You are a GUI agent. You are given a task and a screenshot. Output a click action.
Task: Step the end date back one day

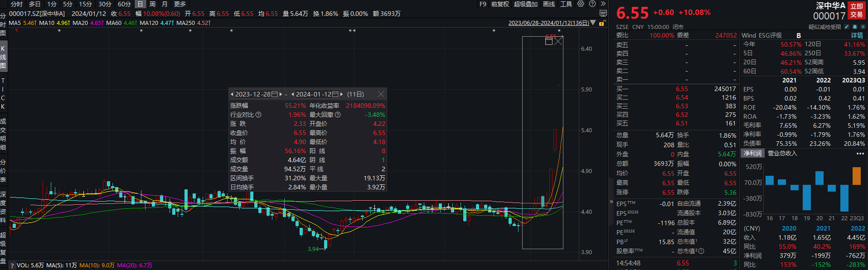293,94
